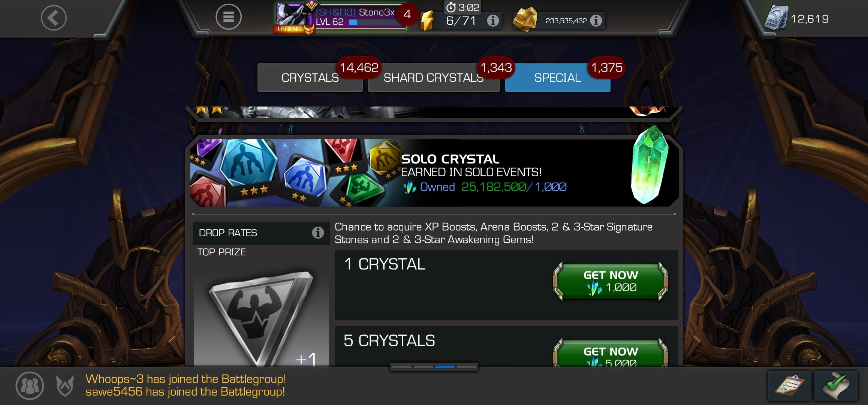Open the alliance members chat icon
868x405 pixels.
point(30,385)
